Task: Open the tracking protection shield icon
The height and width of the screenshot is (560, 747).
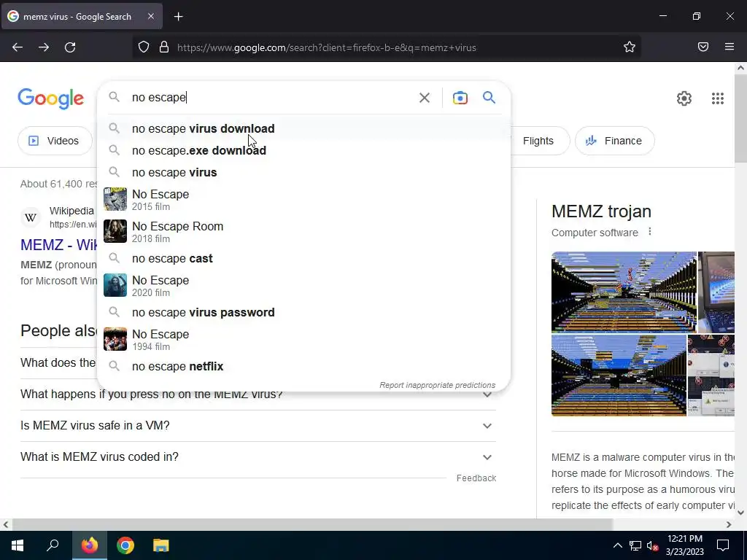Action: point(144,47)
